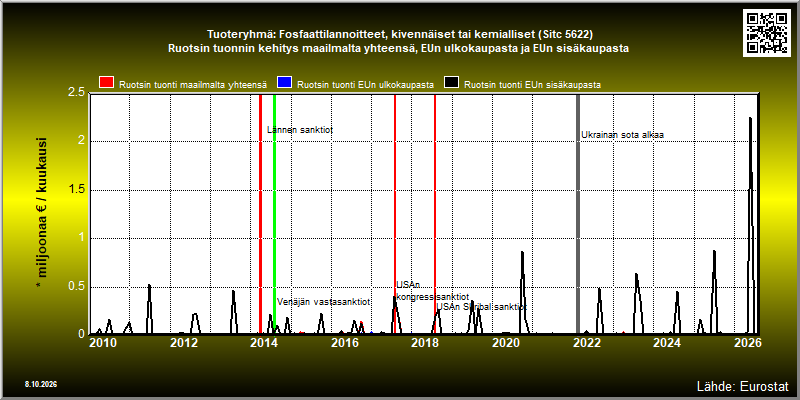Click the green vertical marker line
800x400 pixels.
tap(274, 214)
